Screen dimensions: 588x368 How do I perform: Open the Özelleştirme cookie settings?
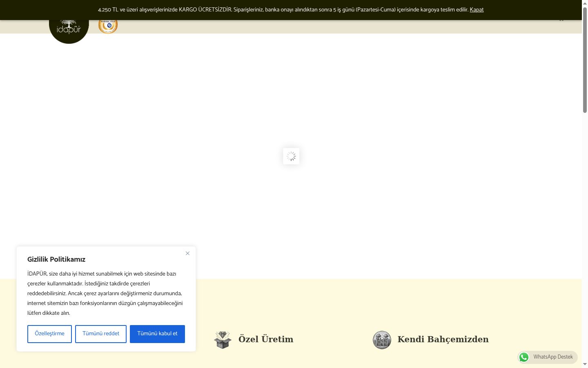(49, 334)
